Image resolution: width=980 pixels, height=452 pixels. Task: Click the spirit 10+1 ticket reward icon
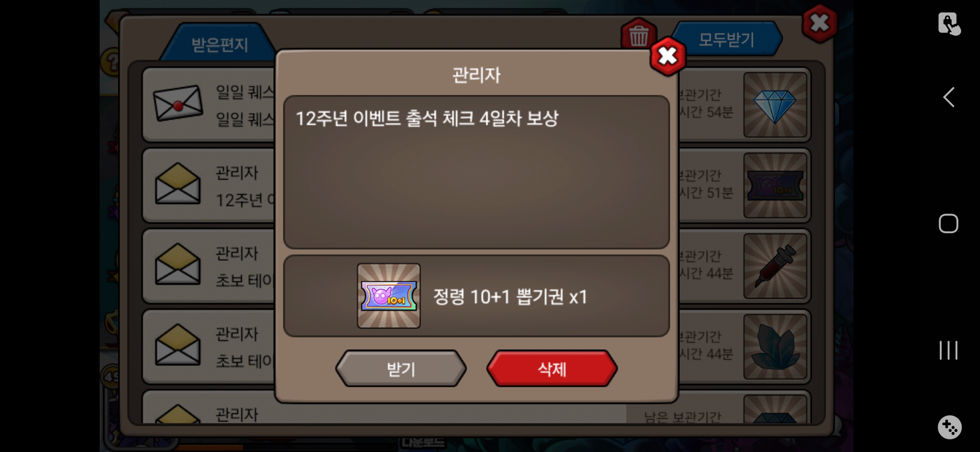[x=389, y=295]
